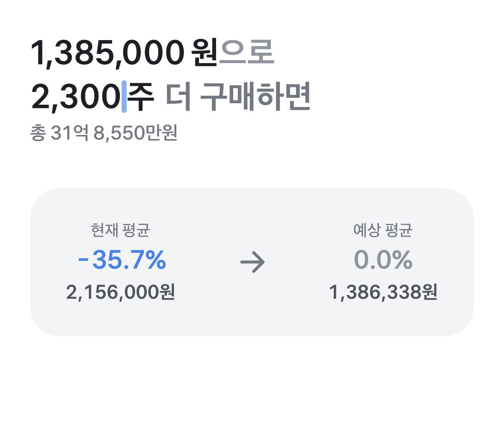Tap the 으로 gray suffix text

click(247, 53)
